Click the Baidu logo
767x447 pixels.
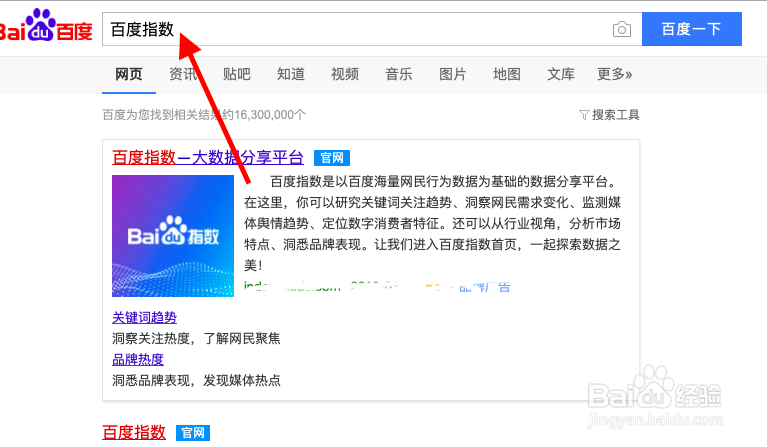pyautogui.click(x=46, y=26)
